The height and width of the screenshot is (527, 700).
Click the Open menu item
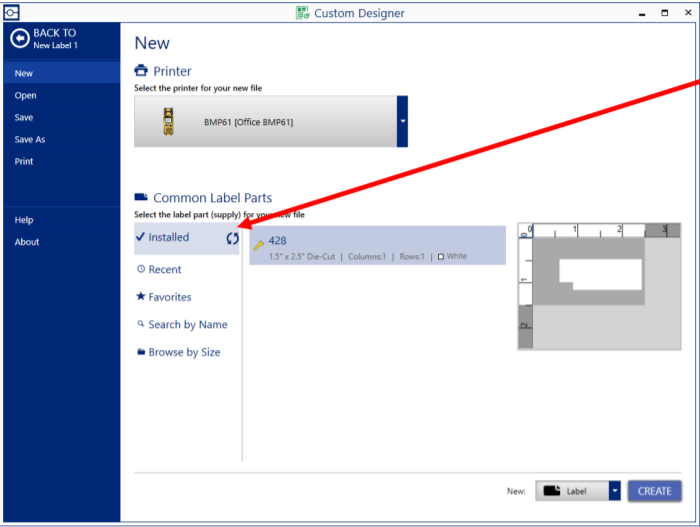[x=26, y=95]
